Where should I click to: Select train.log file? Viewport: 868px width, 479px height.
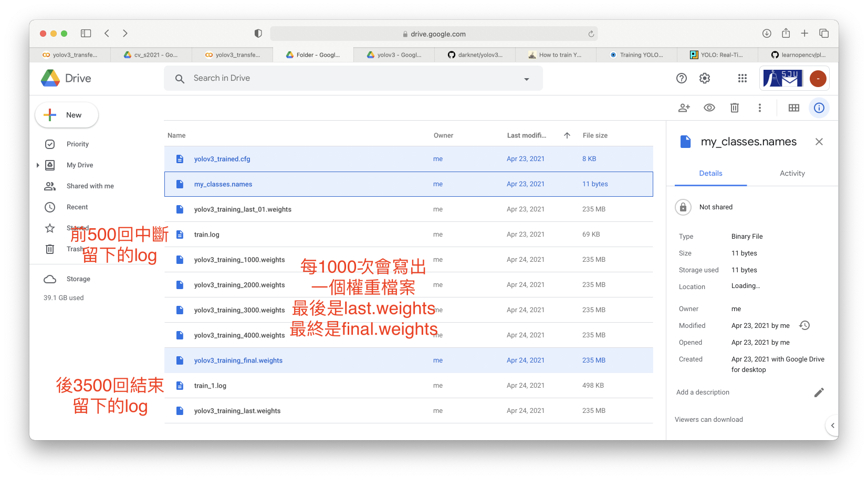point(409,235)
